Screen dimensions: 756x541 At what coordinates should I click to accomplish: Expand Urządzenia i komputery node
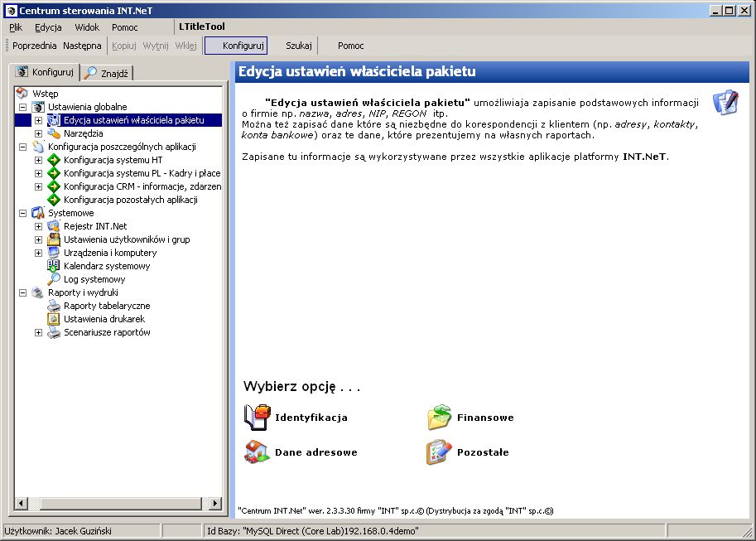(x=39, y=253)
